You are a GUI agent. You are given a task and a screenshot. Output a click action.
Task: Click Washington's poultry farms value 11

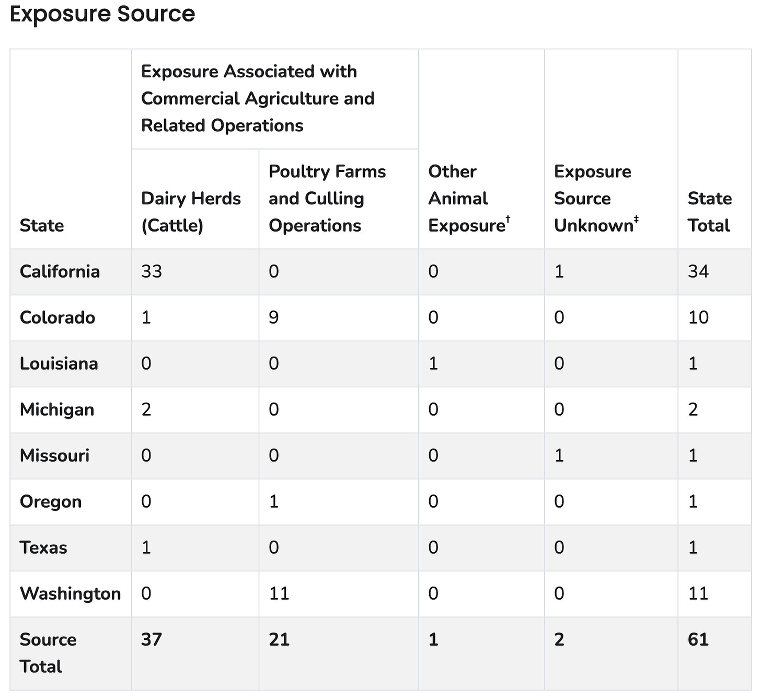click(279, 593)
